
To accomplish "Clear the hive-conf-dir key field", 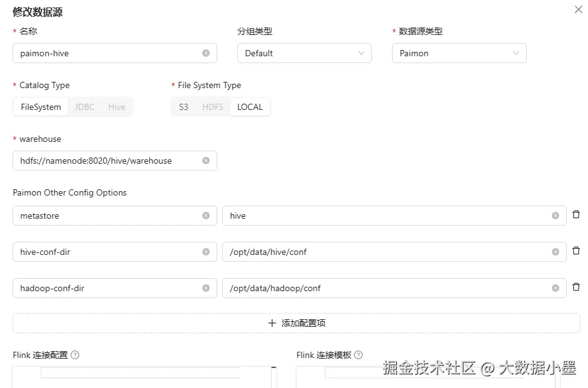I will pyautogui.click(x=206, y=252).
